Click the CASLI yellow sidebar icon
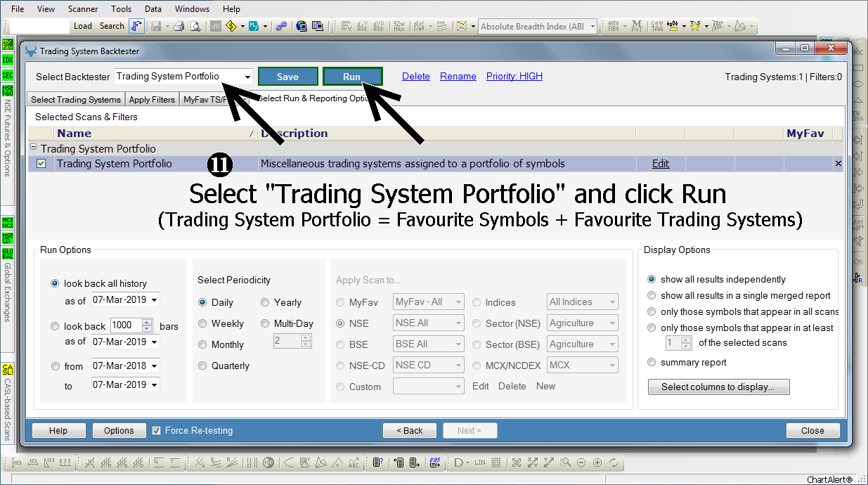868x485 pixels. [8, 370]
